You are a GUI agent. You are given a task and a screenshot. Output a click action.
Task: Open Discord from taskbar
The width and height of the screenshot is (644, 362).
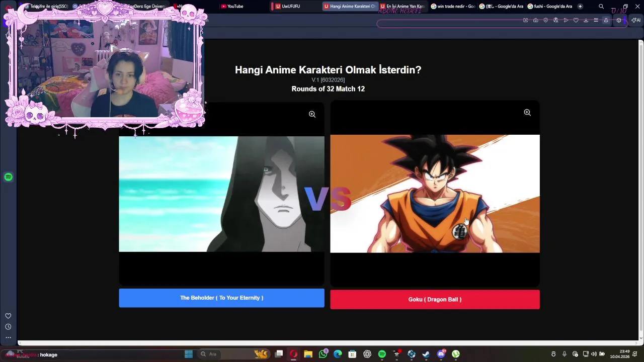441,354
